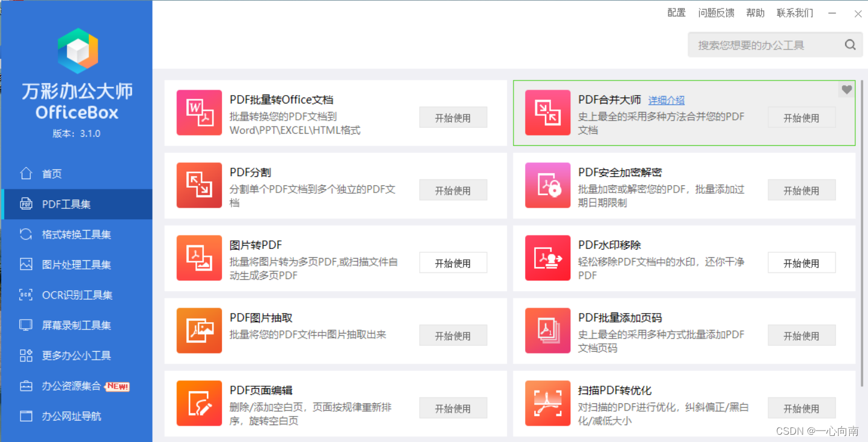Screen dimensions: 868x442
Task: Launch PDF安全加密解密 with 开始使用
Action: coord(801,190)
